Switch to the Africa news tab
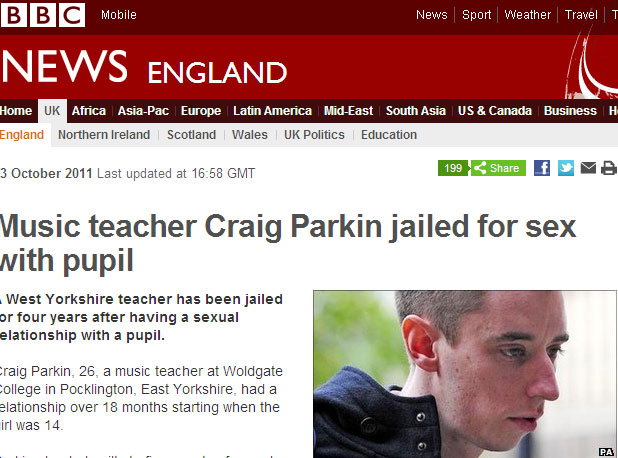Screen dimensions: 618x458 89,111
